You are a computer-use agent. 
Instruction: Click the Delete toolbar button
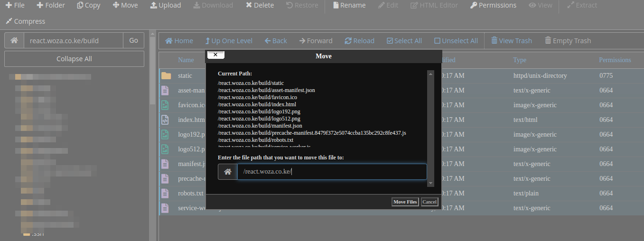(260, 5)
